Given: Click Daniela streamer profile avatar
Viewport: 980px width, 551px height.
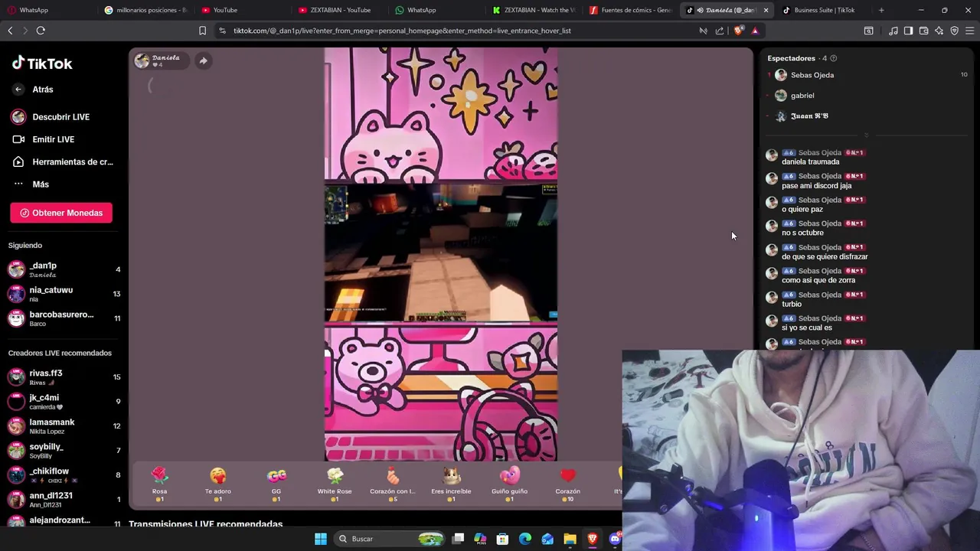Looking at the screenshot, I should [x=142, y=60].
